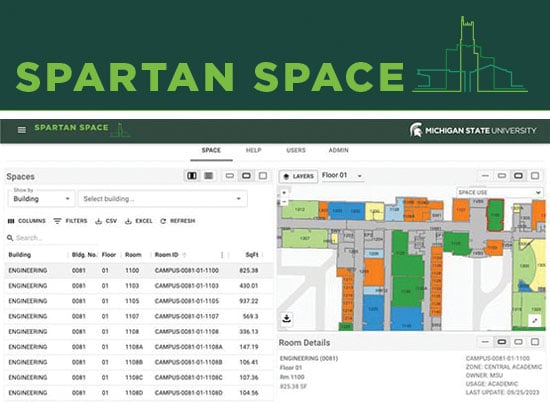Set Room Details panel to small size
The height and width of the screenshot is (410, 550).
(502, 342)
